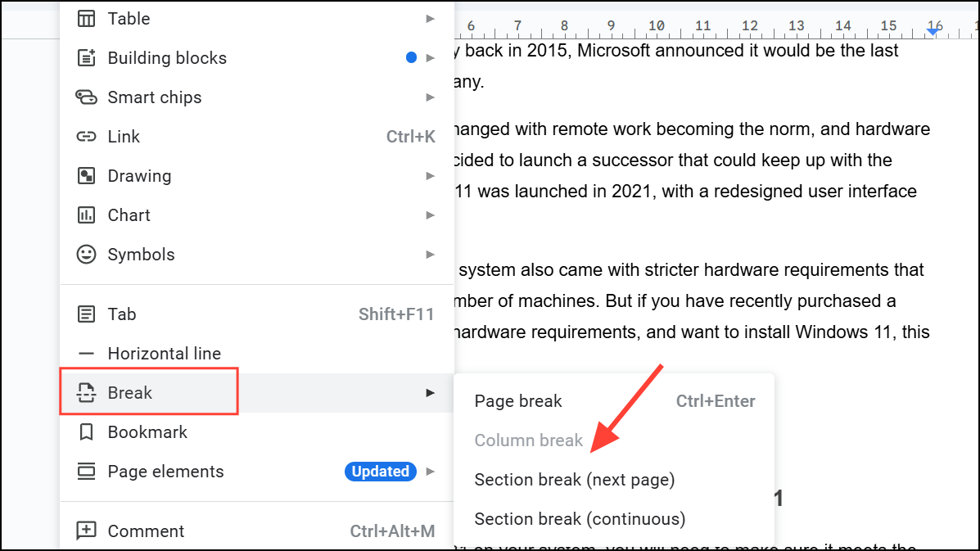Click the Smart chips icon
980x551 pixels.
coord(86,97)
